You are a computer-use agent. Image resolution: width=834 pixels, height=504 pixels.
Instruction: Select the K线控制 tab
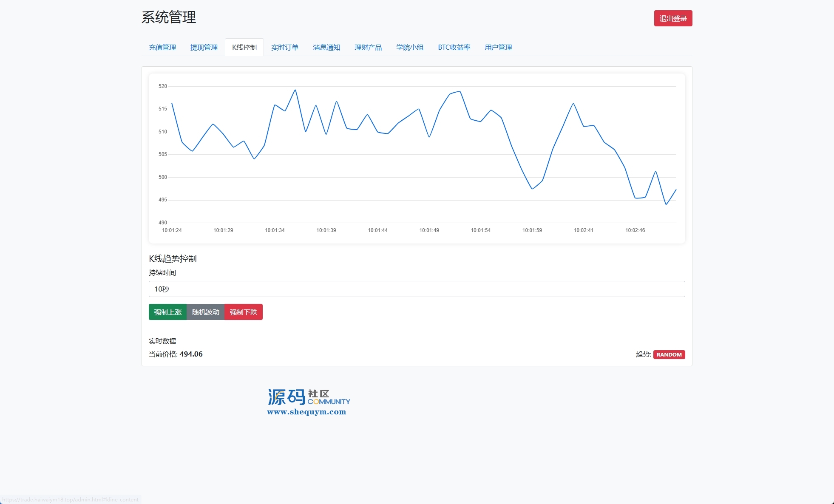click(244, 47)
